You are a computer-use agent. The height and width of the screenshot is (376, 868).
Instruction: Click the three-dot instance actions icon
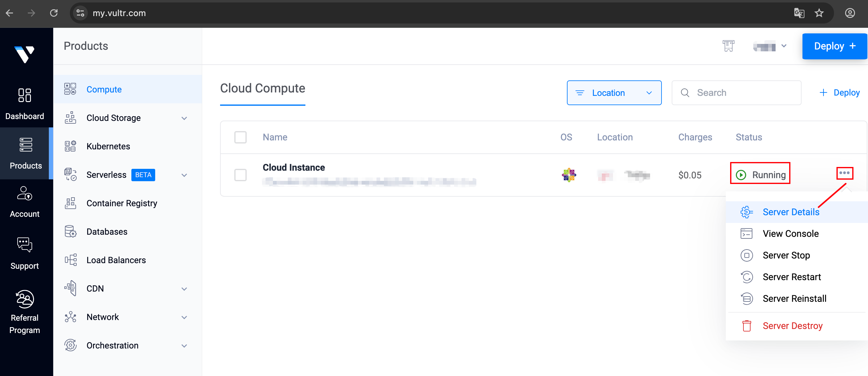[x=844, y=173]
